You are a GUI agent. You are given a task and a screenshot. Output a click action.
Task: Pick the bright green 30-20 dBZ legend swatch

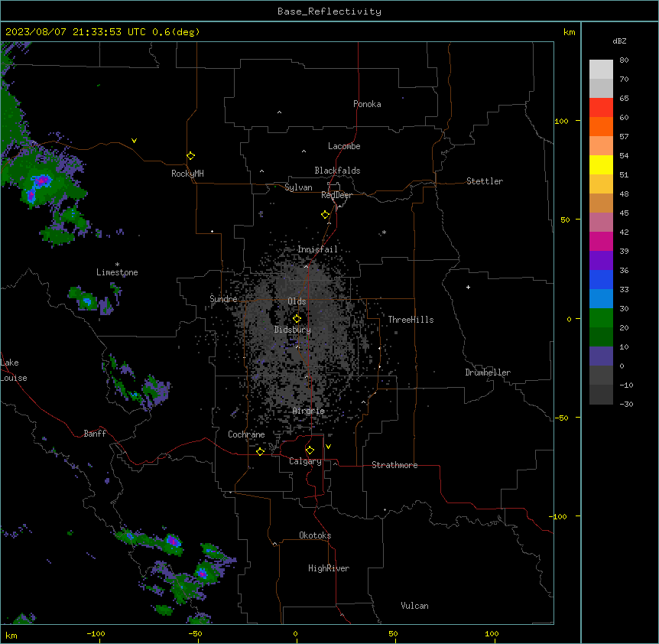tap(601, 318)
